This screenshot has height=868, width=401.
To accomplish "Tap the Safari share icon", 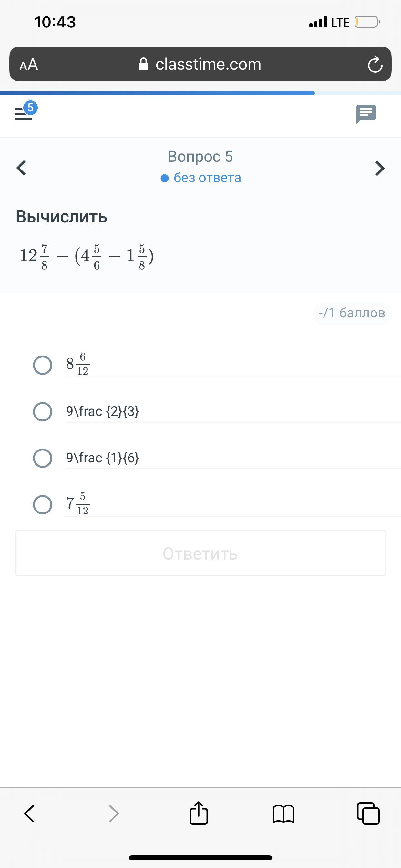I will 199,813.
